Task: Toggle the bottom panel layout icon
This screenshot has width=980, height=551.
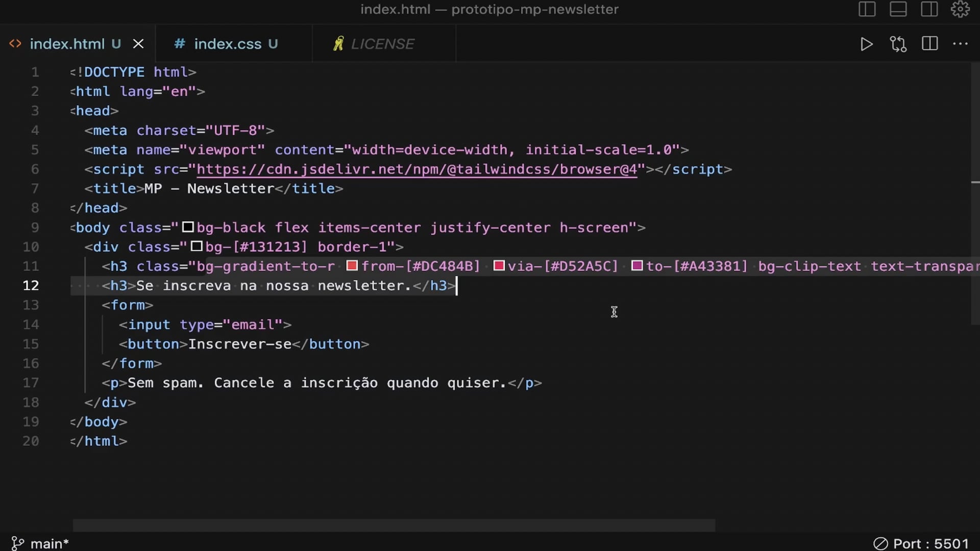Action: tap(898, 9)
